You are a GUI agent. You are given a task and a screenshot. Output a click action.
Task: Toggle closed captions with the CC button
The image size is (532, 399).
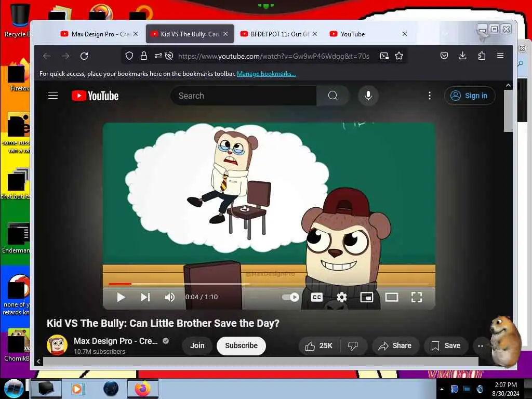pyautogui.click(x=317, y=297)
